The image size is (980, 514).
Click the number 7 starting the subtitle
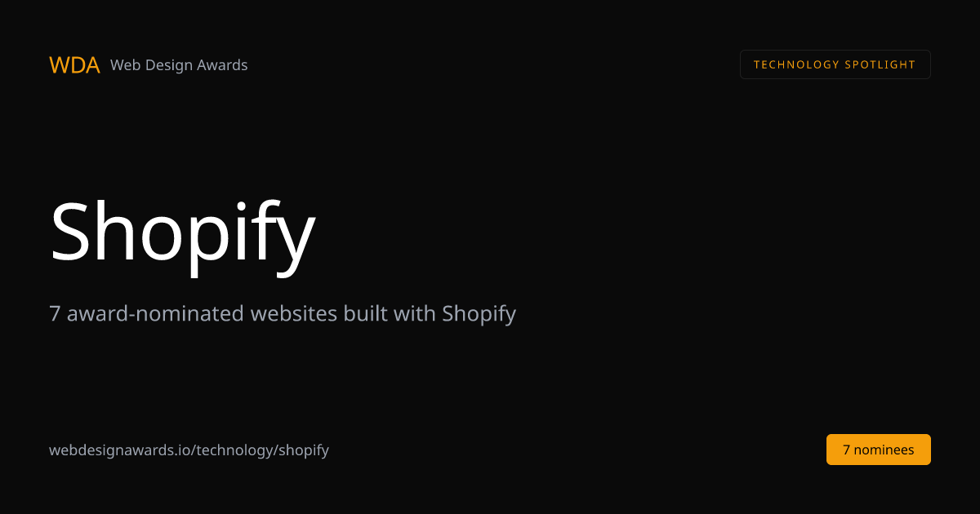point(56,314)
